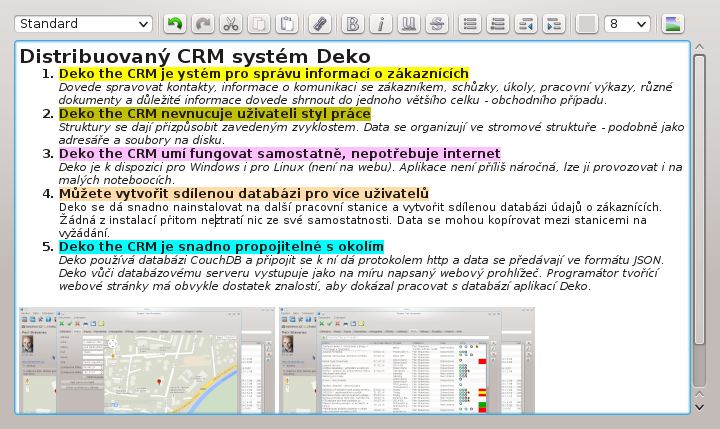Click yellow heading 'Deko the CRM je ystém'
720x429 pixels.
(264, 73)
